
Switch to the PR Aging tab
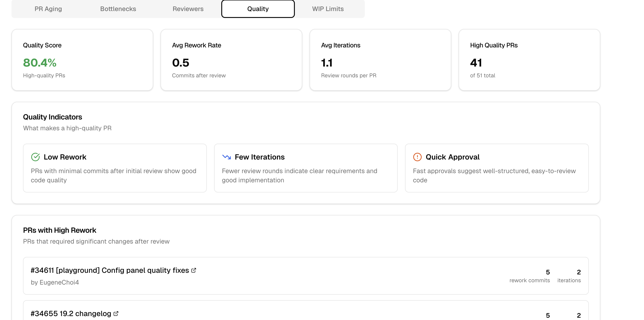[48, 9]
